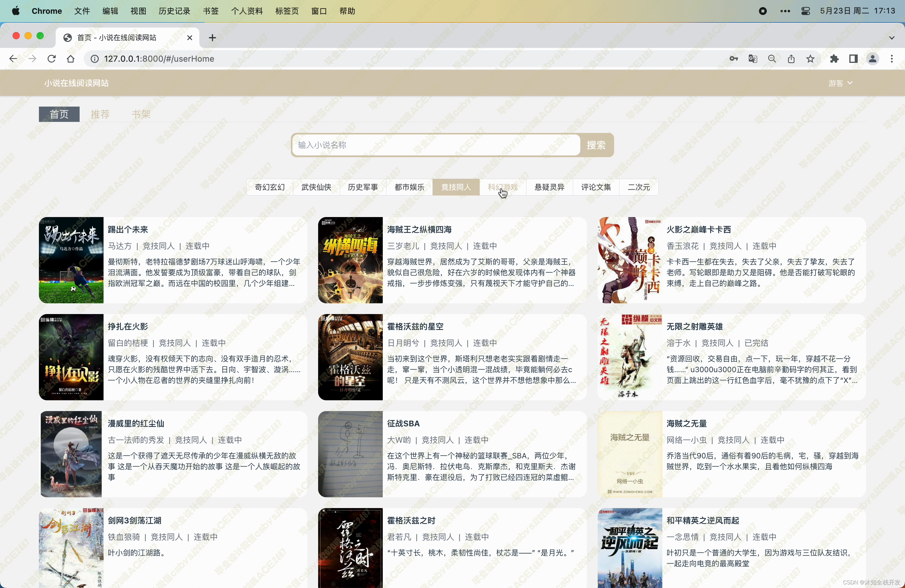
Task: Open the 踢出个未来 book cover thumbnail
Action: (x=71, y=260)
